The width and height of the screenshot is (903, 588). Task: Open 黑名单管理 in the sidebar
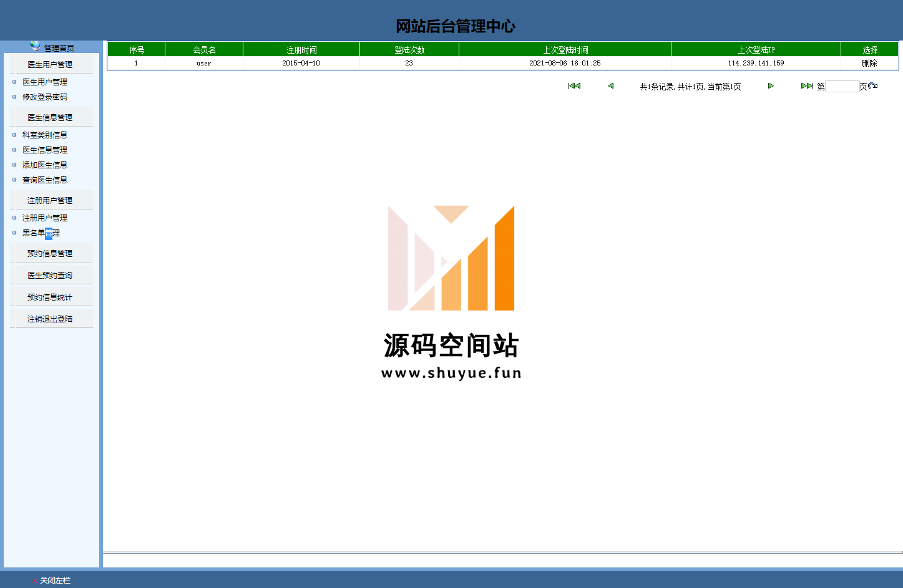[x=41, y=233]
